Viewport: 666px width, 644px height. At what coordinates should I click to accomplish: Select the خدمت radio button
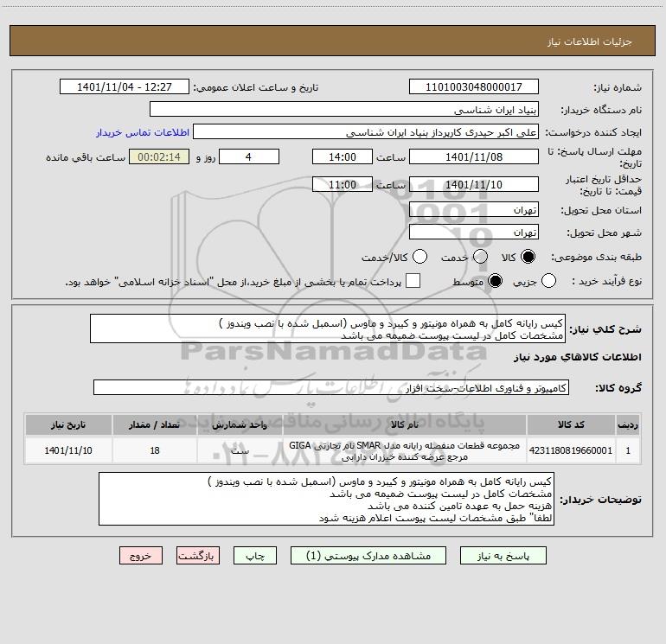tap(480, 257)
